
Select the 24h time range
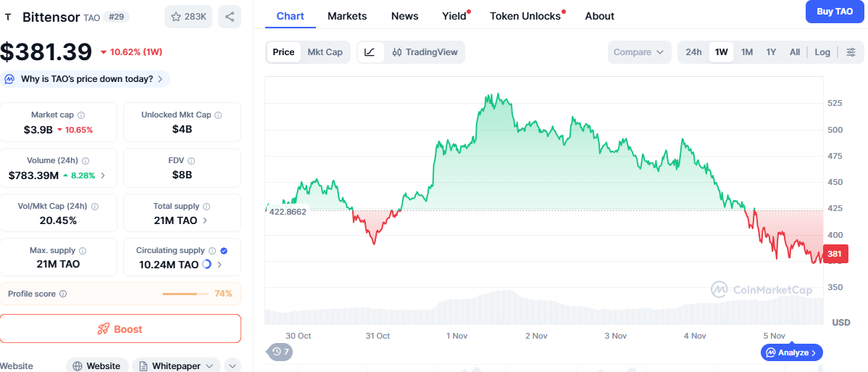click(693, 52)
